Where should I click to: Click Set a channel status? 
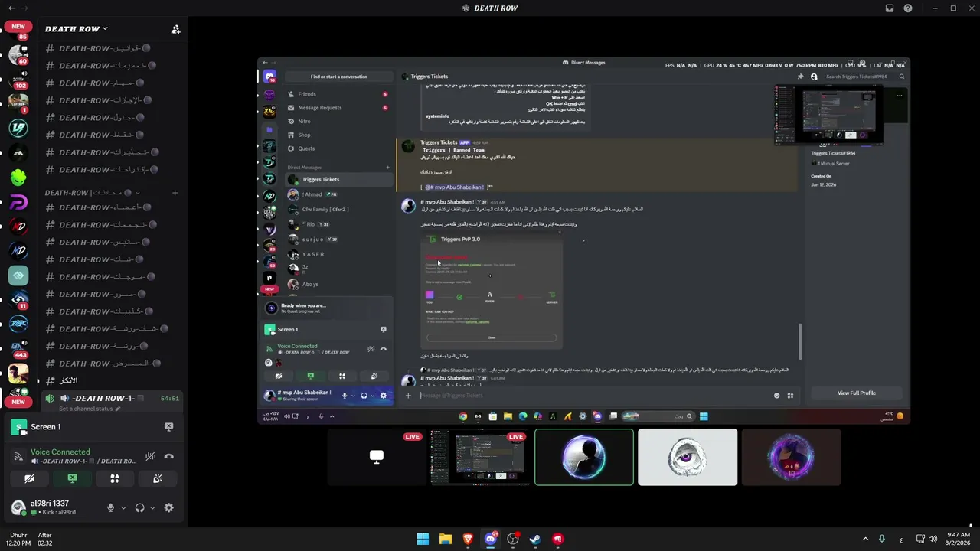(90, 409)
